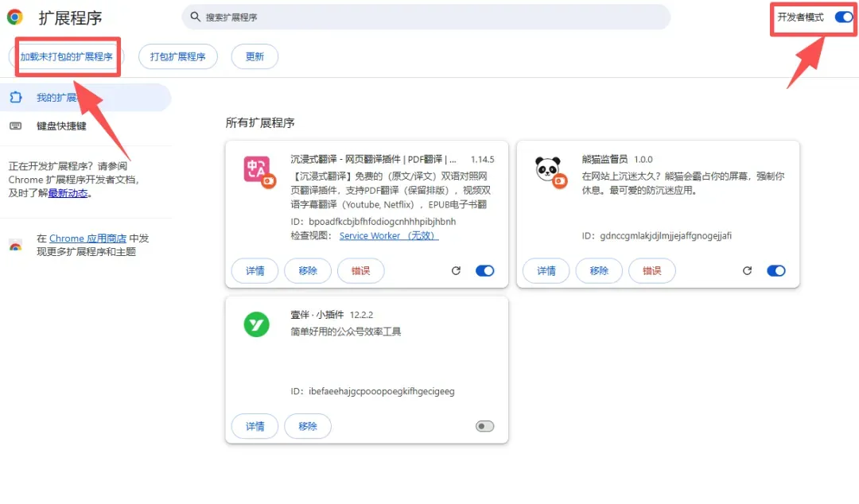Click 移除 for 熊猫监督员
This screenshot has width=859, height=504.
click(x=600, y=270)
